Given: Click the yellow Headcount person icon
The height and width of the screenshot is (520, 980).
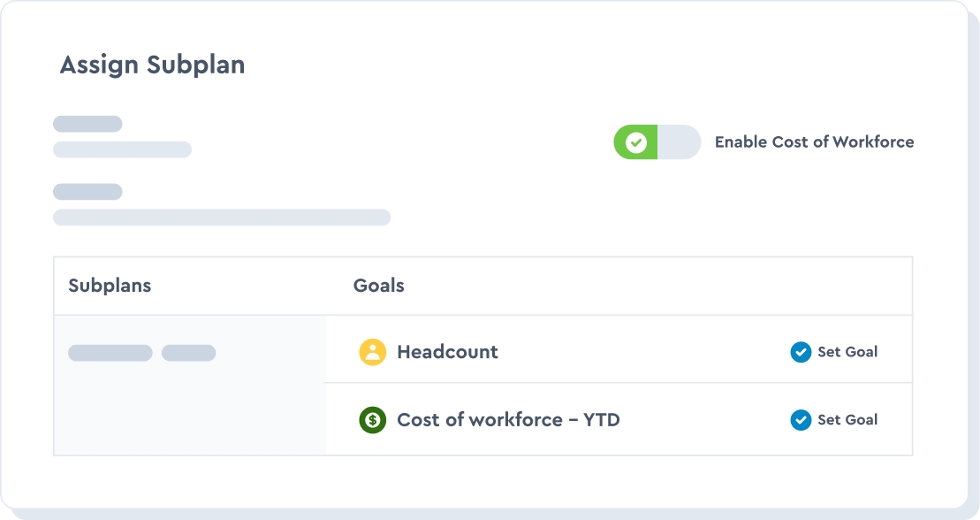Looking at the screenshot, I should [372, 352].
